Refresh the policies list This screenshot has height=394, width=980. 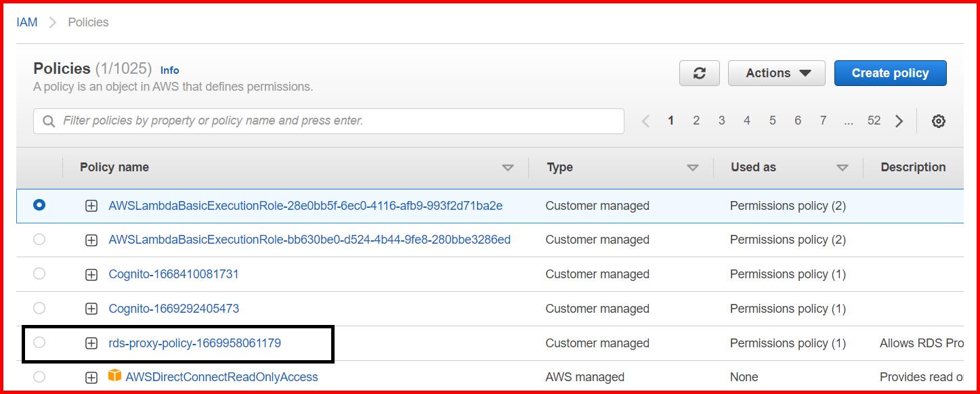pyautogui.click(x=699, y=72)
